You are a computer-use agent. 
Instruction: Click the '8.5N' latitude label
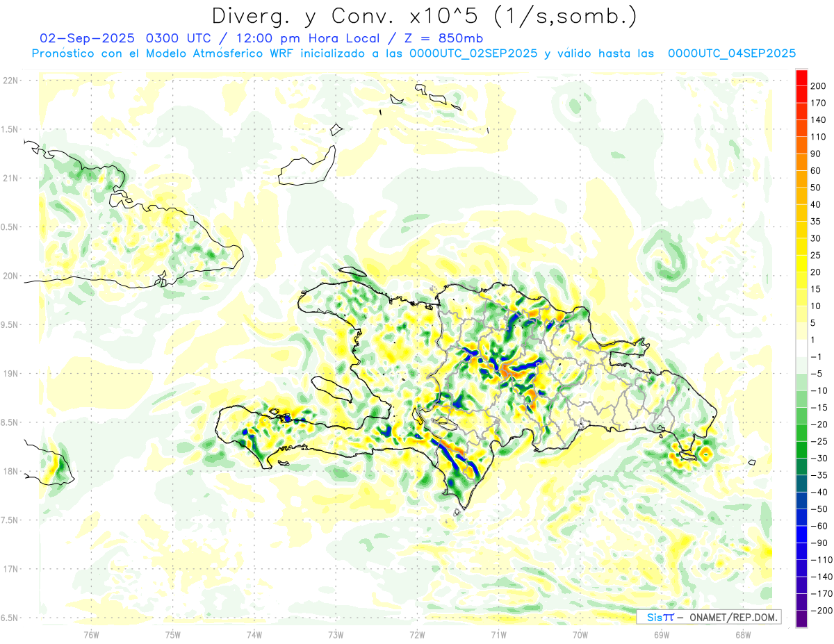(10, 422)
